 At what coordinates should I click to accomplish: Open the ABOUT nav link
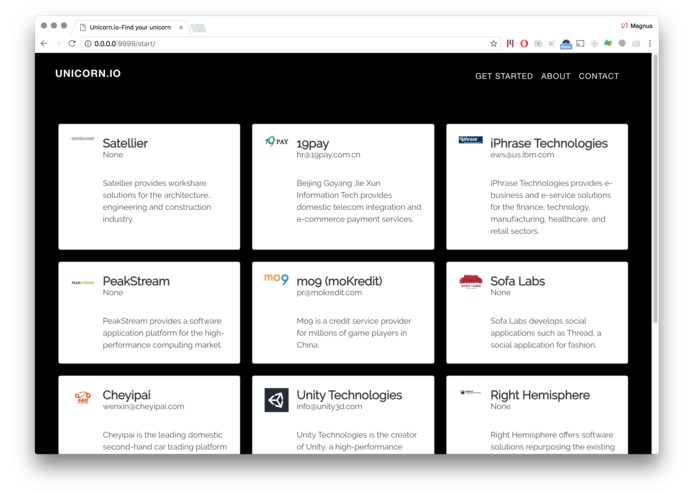[555, 76]
